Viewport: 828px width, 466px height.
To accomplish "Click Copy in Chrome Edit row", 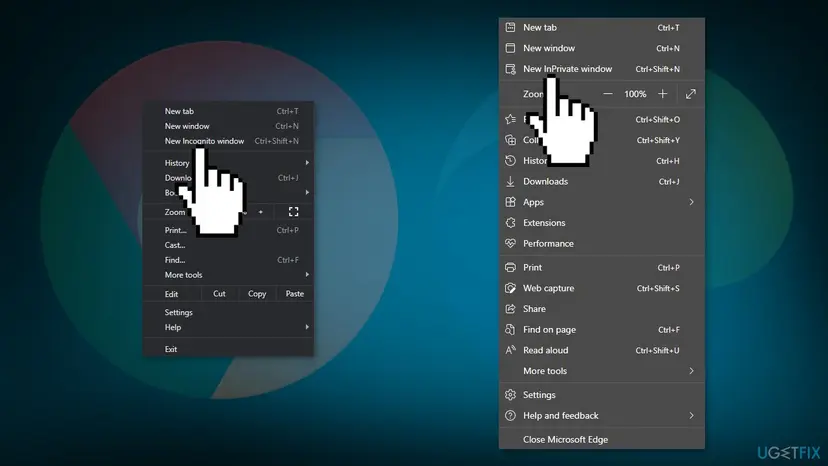I will tap(257, 294).
